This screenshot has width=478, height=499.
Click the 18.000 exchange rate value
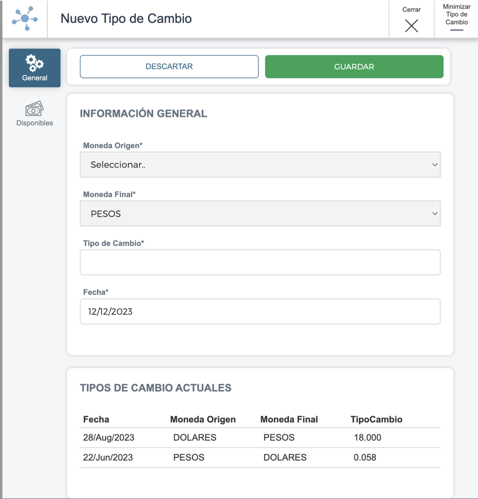click(367, 437)
